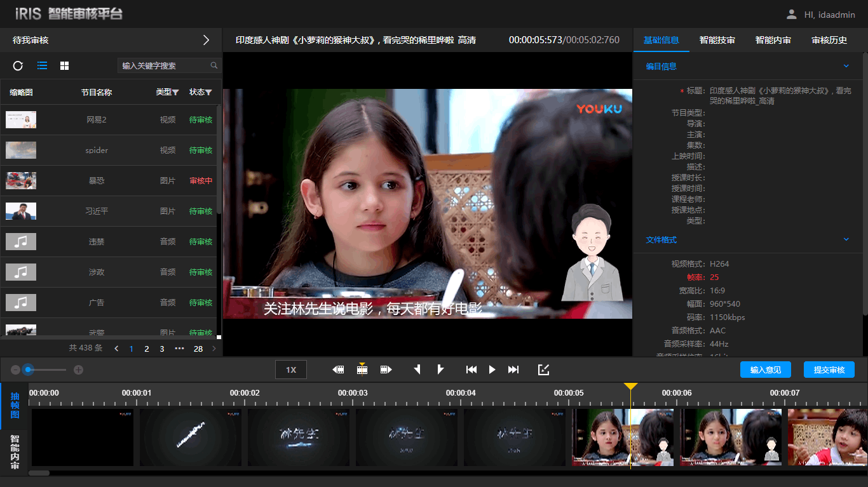
Task: Jump to next extracted frame
Action: pyautogui.click(x=386, y=370)
